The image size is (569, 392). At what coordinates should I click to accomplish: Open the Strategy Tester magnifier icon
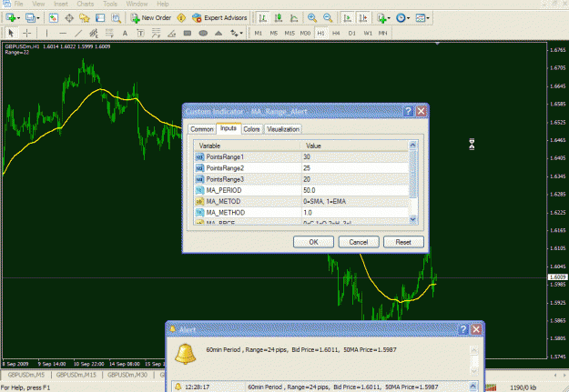click(116, 18)
